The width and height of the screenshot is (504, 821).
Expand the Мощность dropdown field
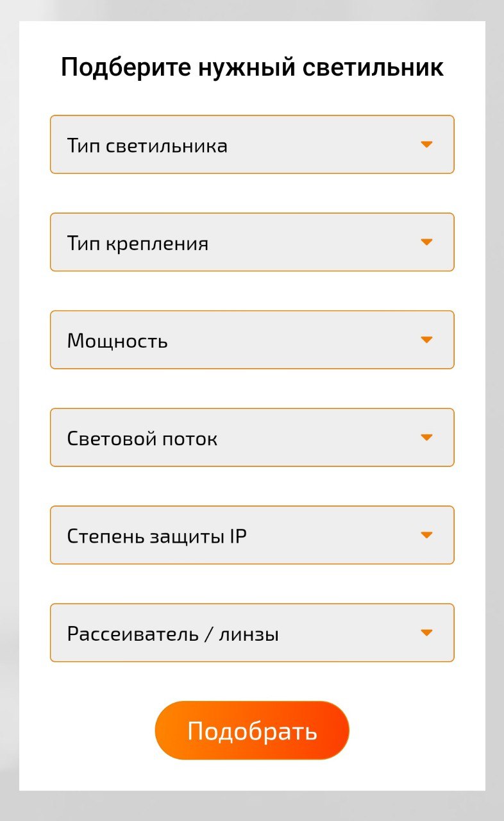[x=252, y=340]
